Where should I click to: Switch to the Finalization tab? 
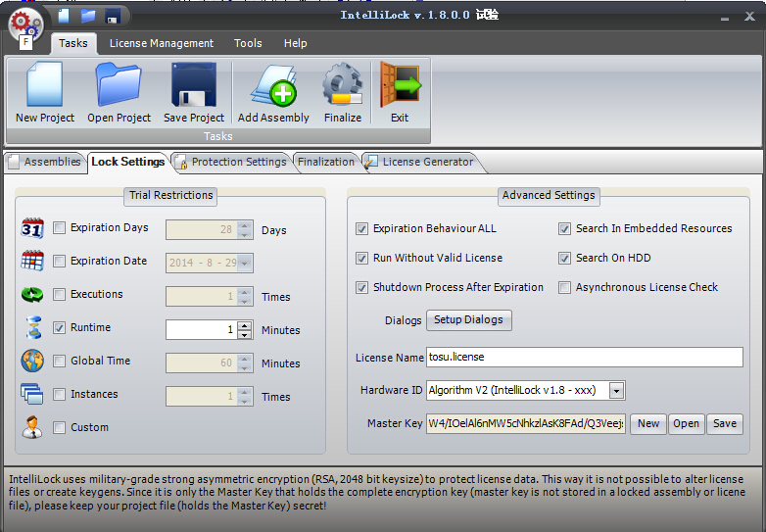[326, 162]
